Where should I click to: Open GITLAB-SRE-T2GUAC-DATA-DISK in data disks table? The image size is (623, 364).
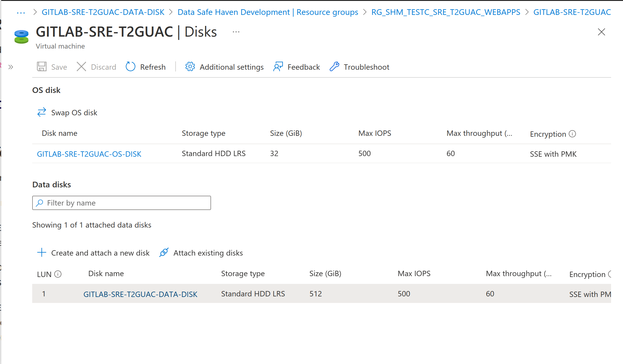[x=140, y=294]
